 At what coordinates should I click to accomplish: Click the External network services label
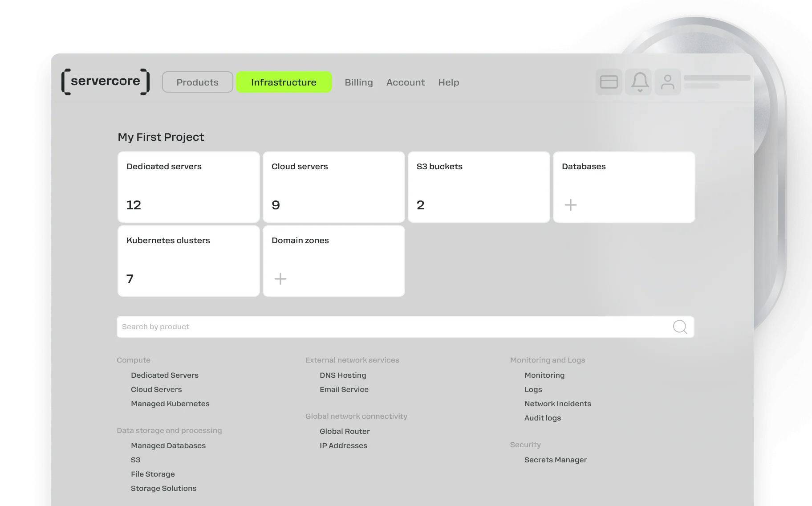click(x=352, y=360)
